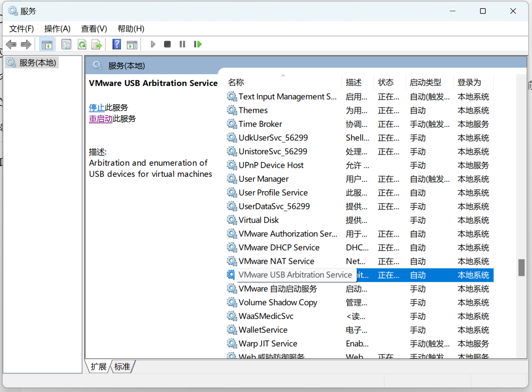Click gear icon of Warp JIT Service

[232, 343]
